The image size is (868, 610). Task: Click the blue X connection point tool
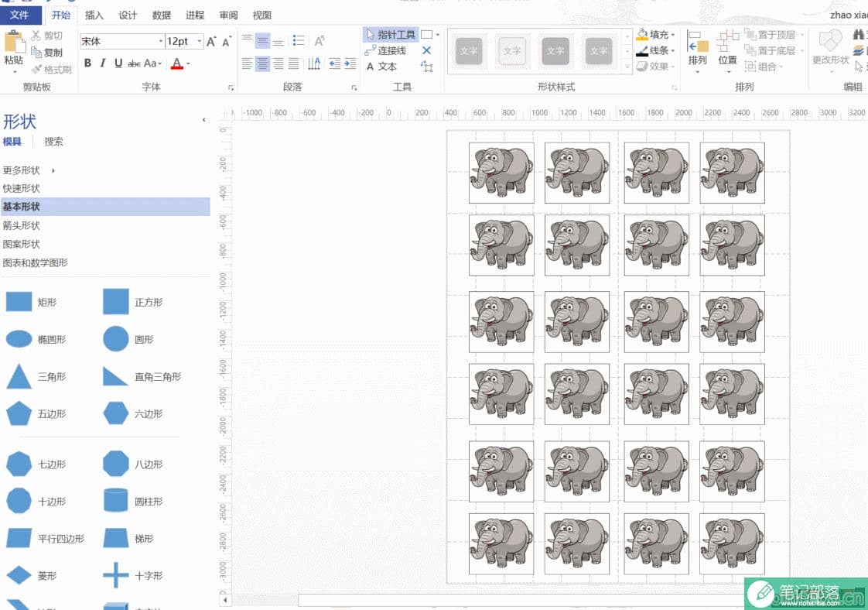[x=426, y=50]
